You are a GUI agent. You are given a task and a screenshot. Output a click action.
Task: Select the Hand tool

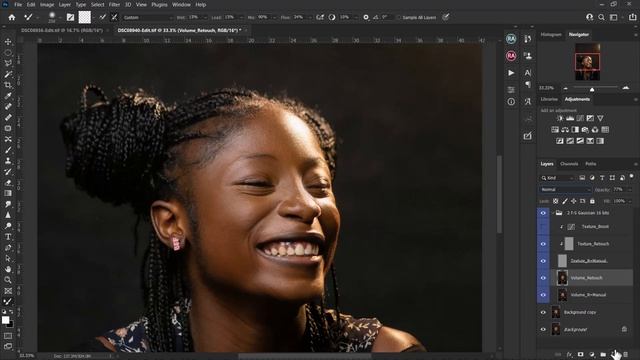pyautogui.click(x=8, y=269)
